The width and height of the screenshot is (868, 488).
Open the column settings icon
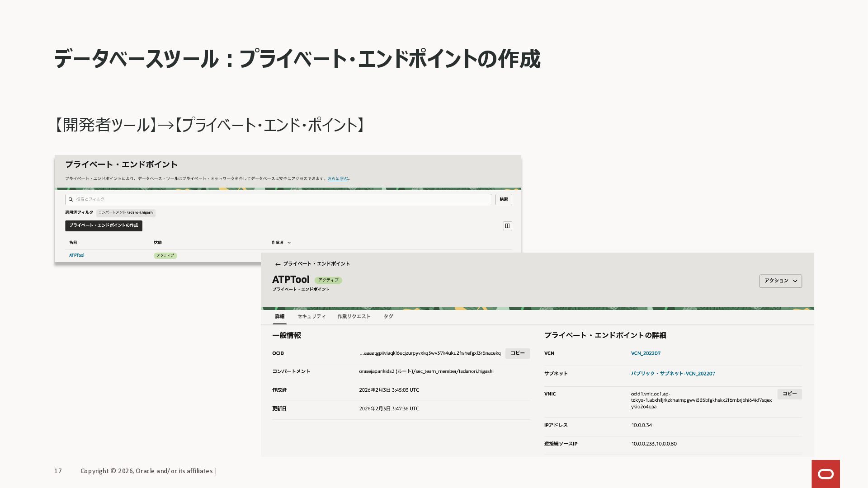(507, 226)
